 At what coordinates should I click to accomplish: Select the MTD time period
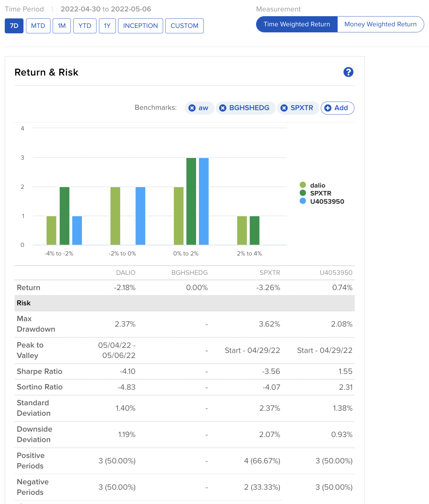38,26
